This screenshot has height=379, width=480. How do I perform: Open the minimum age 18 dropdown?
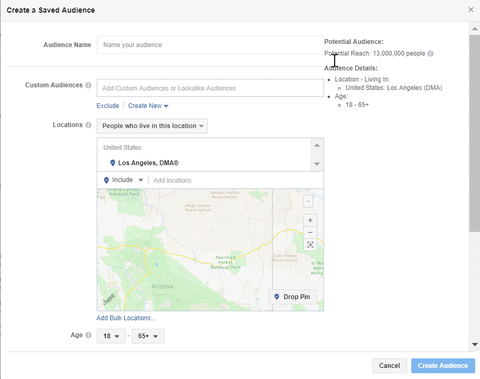111,336
